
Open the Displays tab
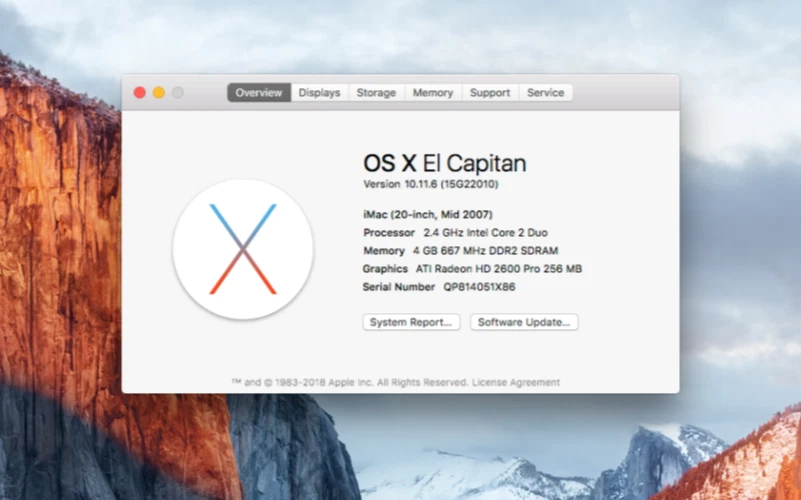319,92
